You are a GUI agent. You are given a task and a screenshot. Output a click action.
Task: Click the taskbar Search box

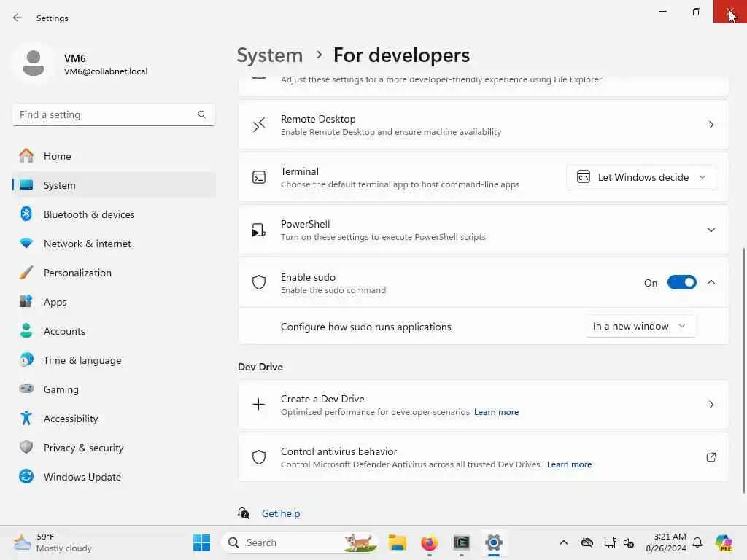(299, 542)
